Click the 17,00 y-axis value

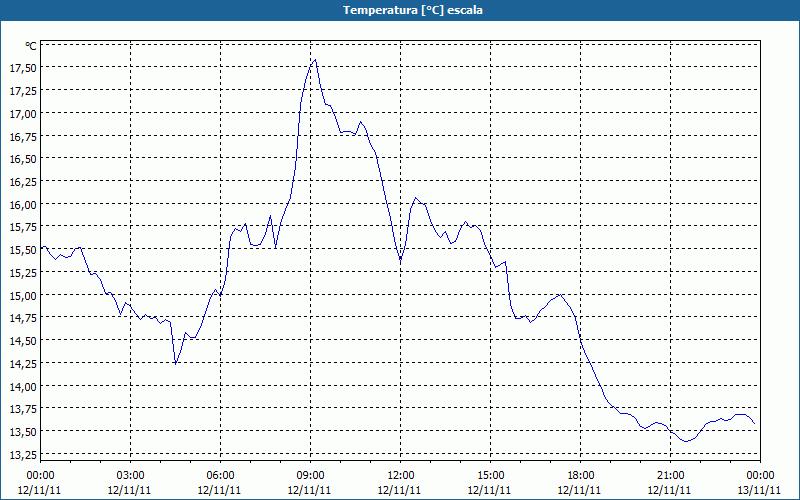point(23,113)
